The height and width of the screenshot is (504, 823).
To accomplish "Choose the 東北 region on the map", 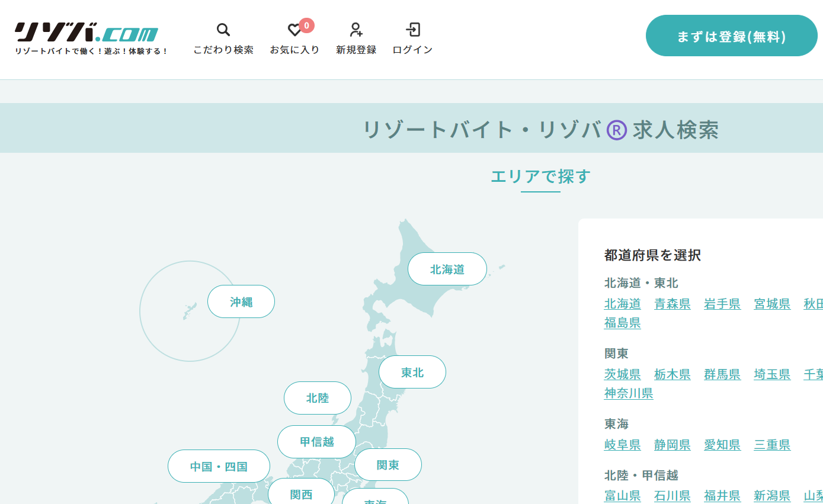I will click(x=412, y=373).
